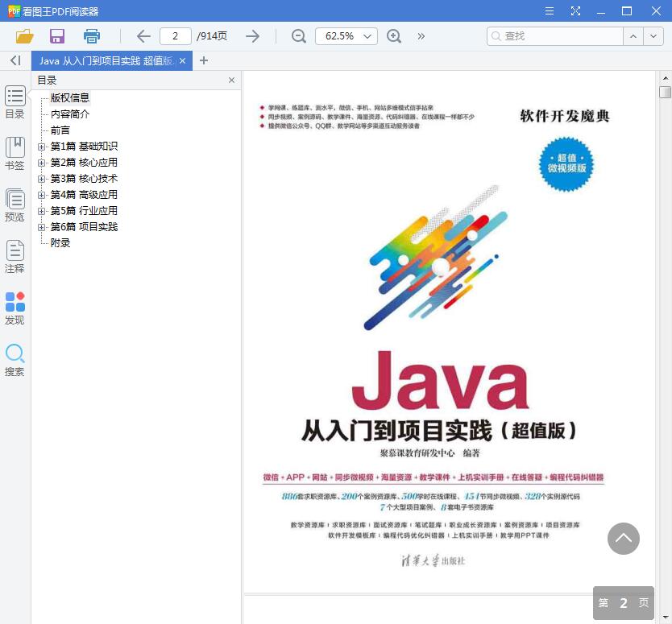Close the 目录 panel with the X

point(231,80)
